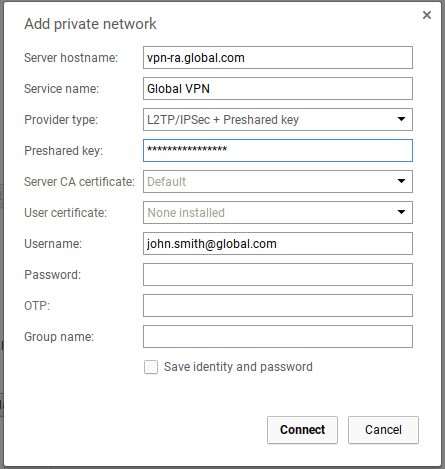Click the "Save identity and password" label text
Screen dimensions: 445x469
[x=238, y=367]
